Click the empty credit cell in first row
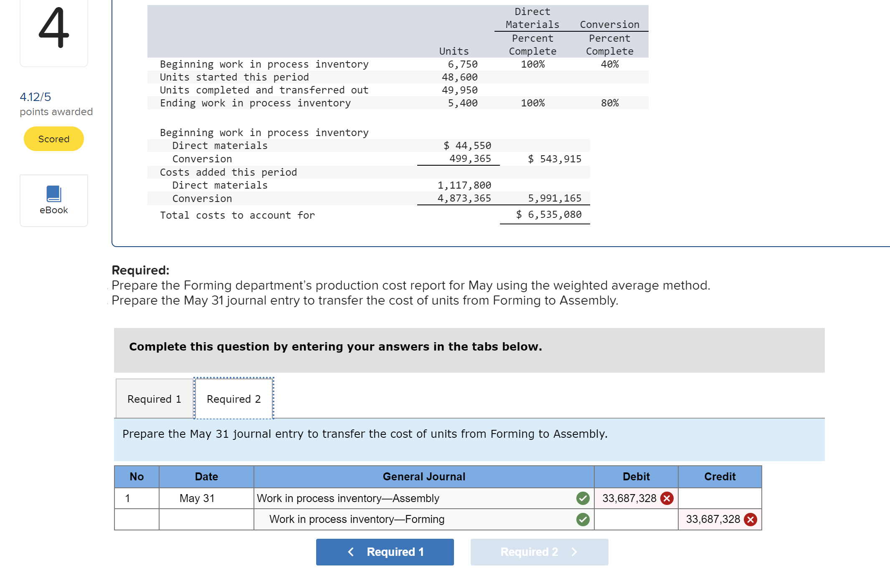 [720, 498]
